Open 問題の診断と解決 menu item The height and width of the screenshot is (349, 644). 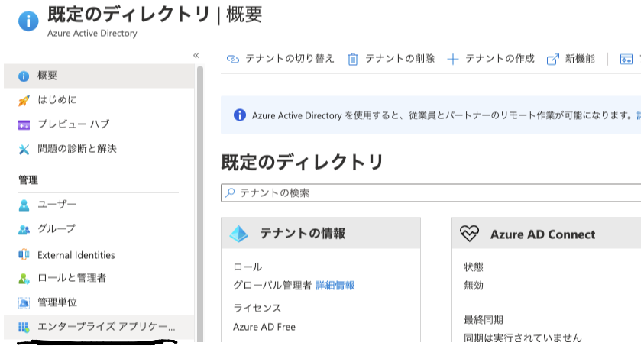coord(99,149)
